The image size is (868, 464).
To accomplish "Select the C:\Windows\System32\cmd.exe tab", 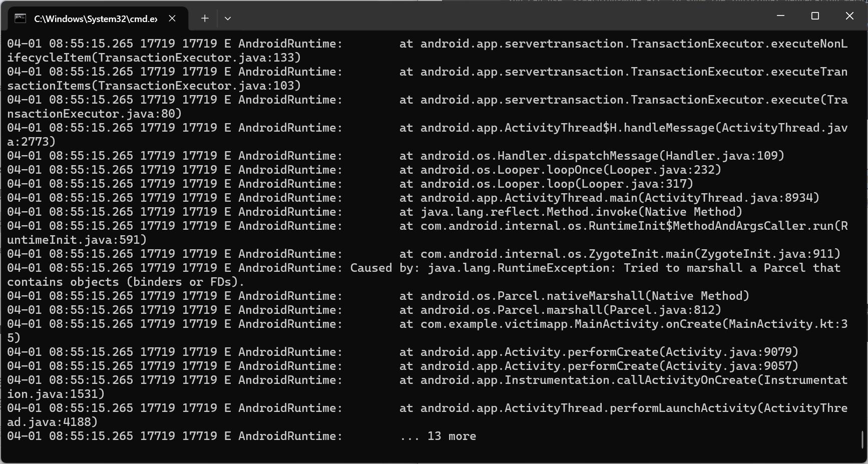I will coord(95,19).
